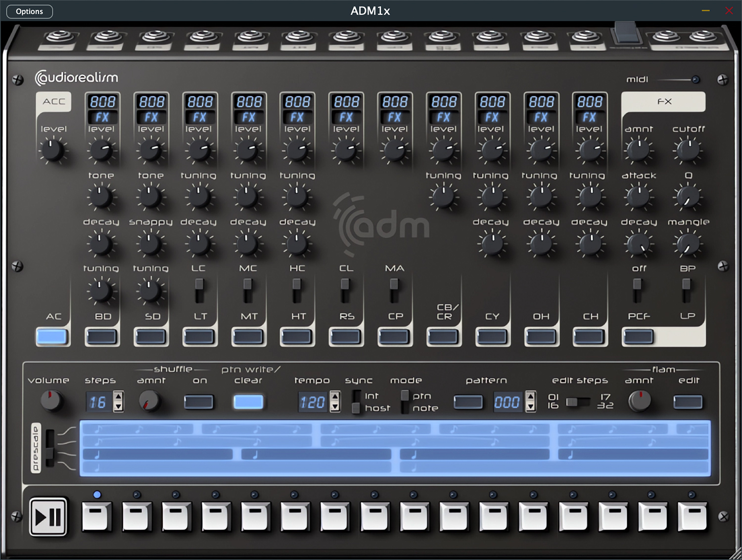This screenshot has width=742, height=560.
Task: Toggle the shuffle on button
Action: pyautogui.click(x=198, y=402)
